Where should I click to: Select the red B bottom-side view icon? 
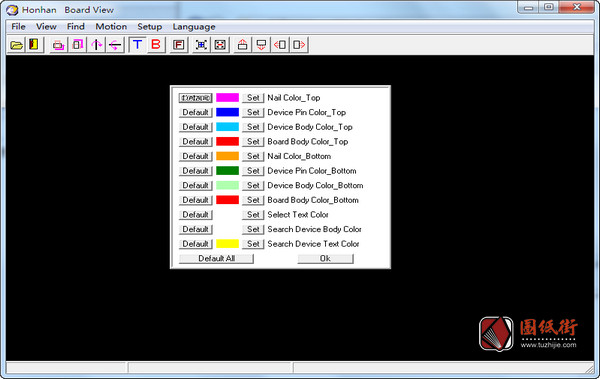coord(156,45)
